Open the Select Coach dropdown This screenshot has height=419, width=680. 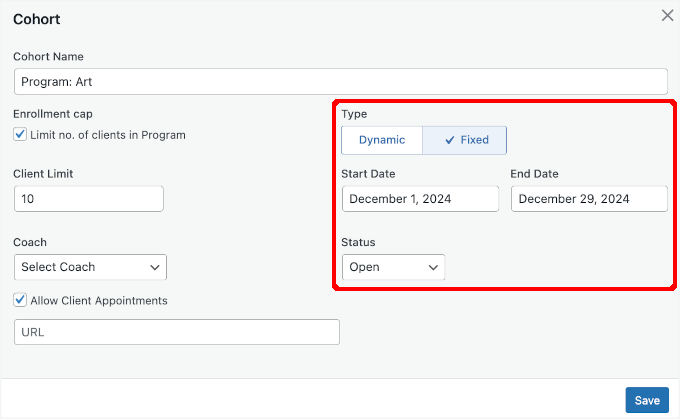click(x=90, y=267)
